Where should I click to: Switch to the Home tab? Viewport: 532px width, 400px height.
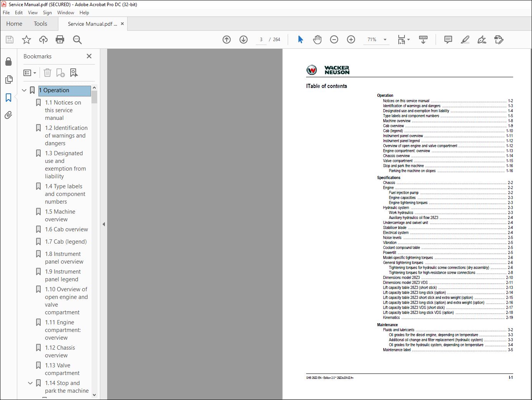[x=14, y=24]
